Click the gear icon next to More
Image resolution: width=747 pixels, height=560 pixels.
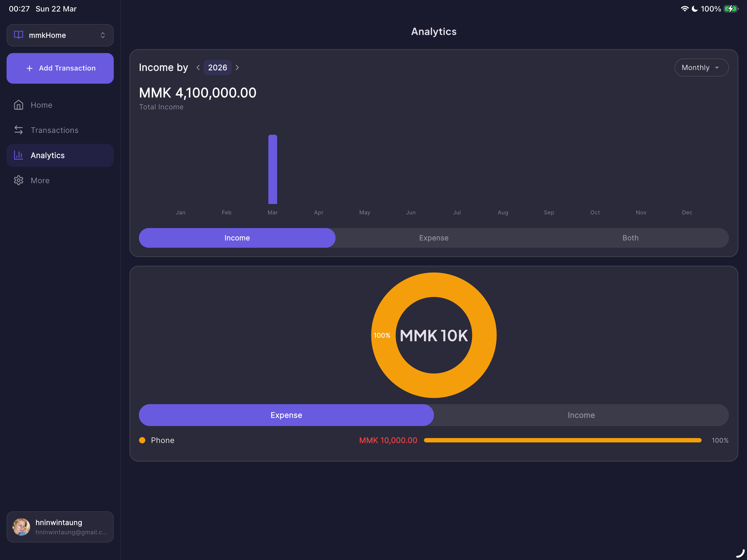click(x=19, y=180)
